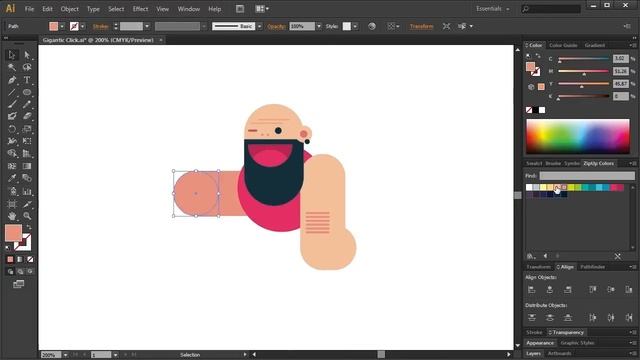Enable Draw Behind mode
This screenshot has width=640, height=360.
[20, 271]
